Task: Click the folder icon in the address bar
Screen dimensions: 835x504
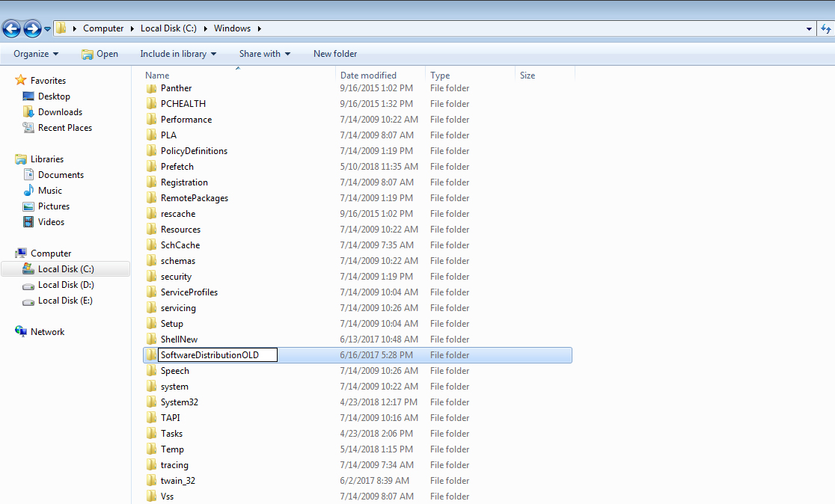Action: coord(61,28)
